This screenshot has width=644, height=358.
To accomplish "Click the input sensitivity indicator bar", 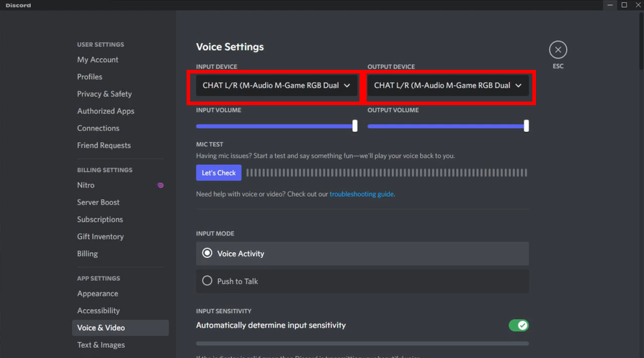I will 362,343.
